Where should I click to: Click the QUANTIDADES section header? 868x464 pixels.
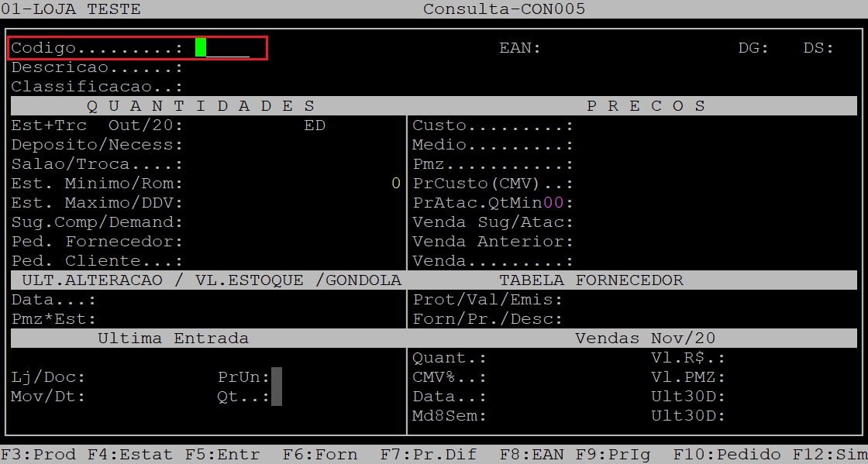click(x=201, y=105)
